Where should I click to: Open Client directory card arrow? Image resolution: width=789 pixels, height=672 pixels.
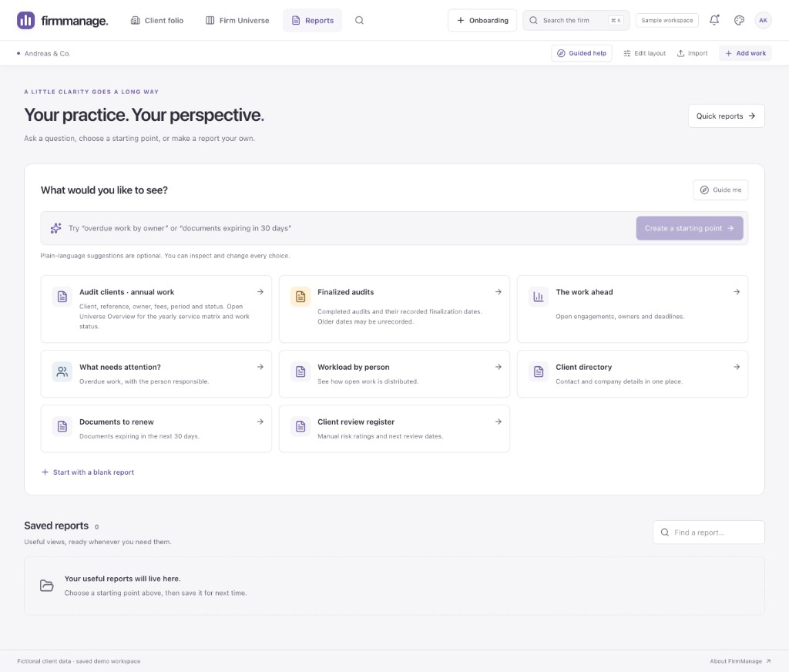[737, 367]
